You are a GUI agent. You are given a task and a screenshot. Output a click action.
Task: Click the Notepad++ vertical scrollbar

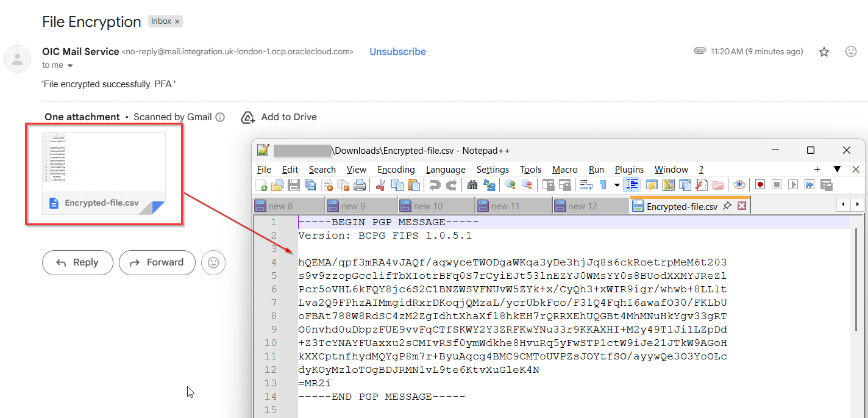coord(856,305)
